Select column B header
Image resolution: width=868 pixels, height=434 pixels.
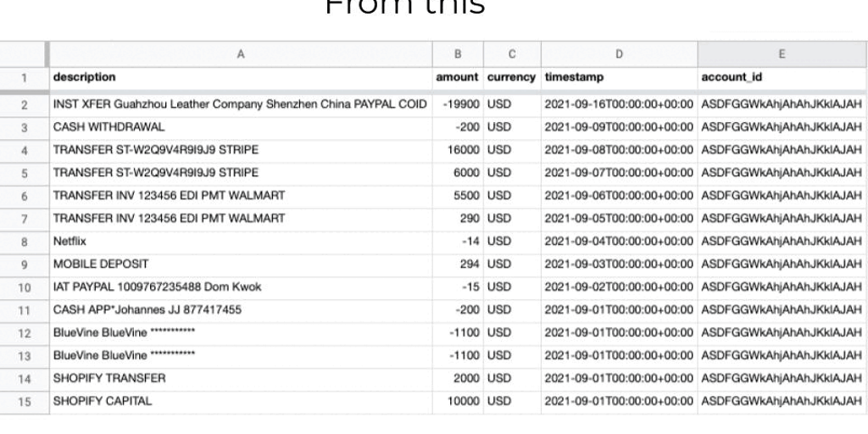(458, 54)
